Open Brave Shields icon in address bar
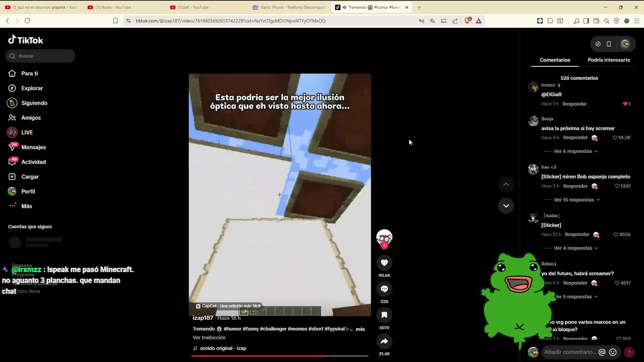 coord(467,21)
